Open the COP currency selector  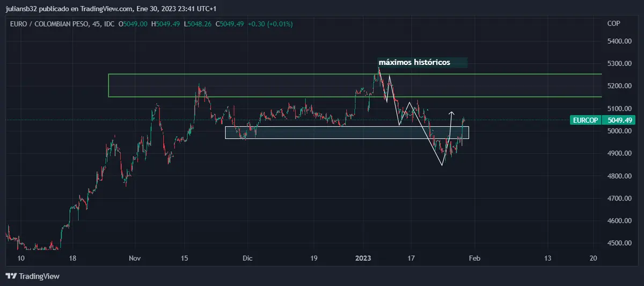pyautogui.click(x=613, y=24)
